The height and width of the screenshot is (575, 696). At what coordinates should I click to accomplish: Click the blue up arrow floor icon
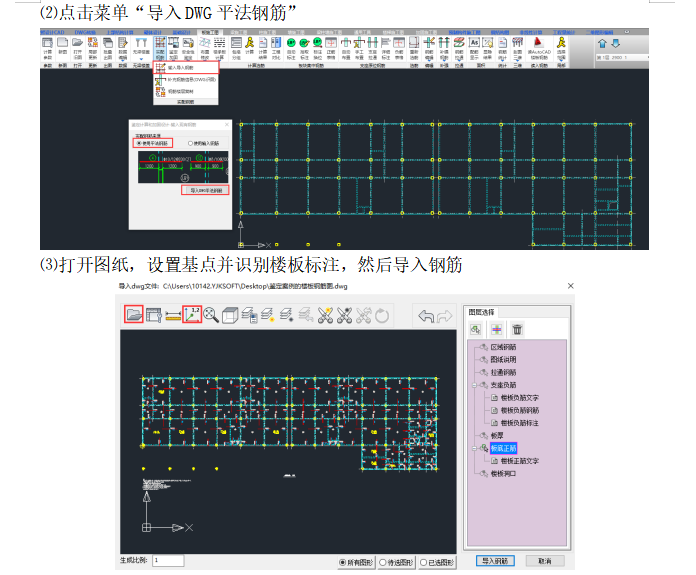(602, 44)
